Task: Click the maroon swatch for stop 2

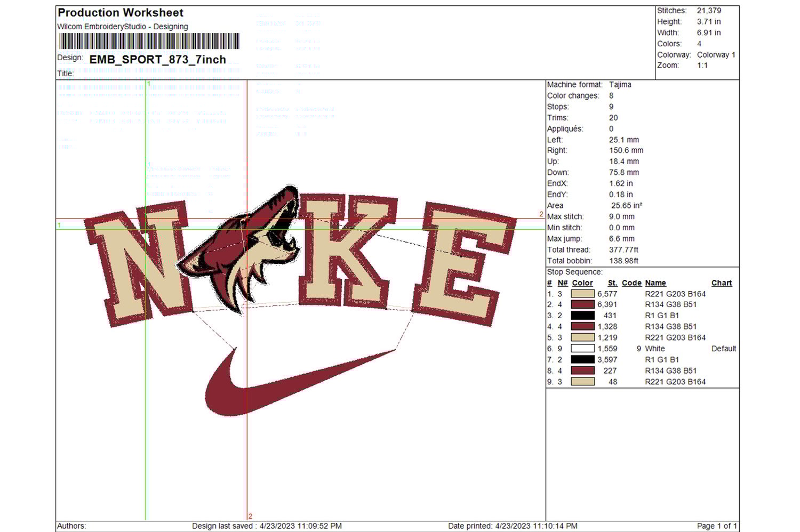Action: click(x=582, y=304)
